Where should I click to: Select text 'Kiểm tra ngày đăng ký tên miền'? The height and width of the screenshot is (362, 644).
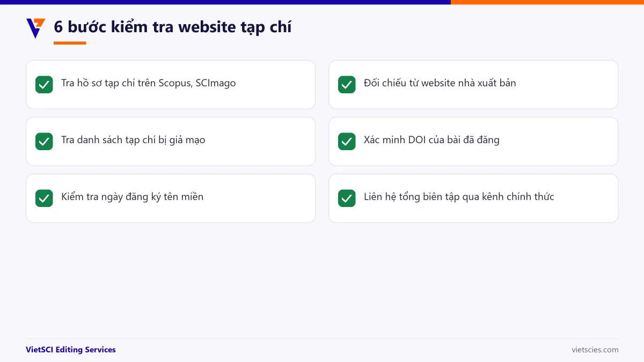pyautogui.click(x=132, y=197)
